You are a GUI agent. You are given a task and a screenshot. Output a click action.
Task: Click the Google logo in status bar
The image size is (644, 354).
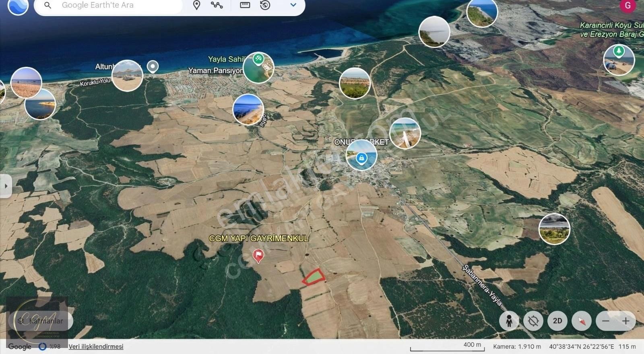(x=20, y=346)
